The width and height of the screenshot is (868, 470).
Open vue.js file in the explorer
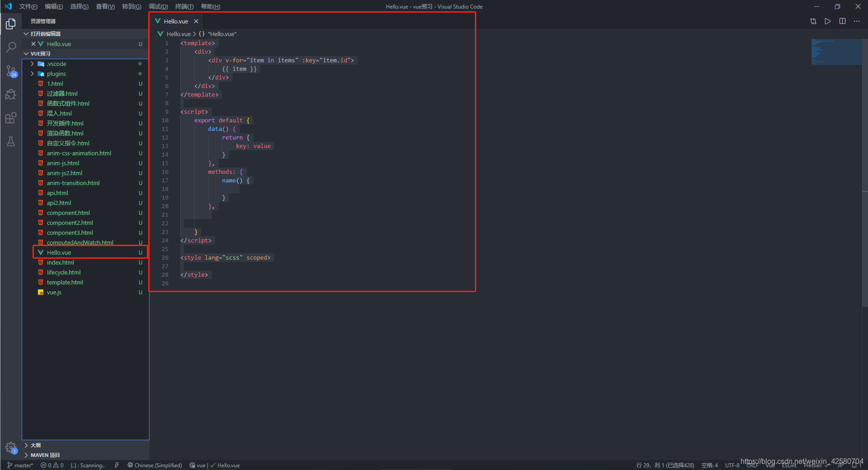click(x=86, y=292)
